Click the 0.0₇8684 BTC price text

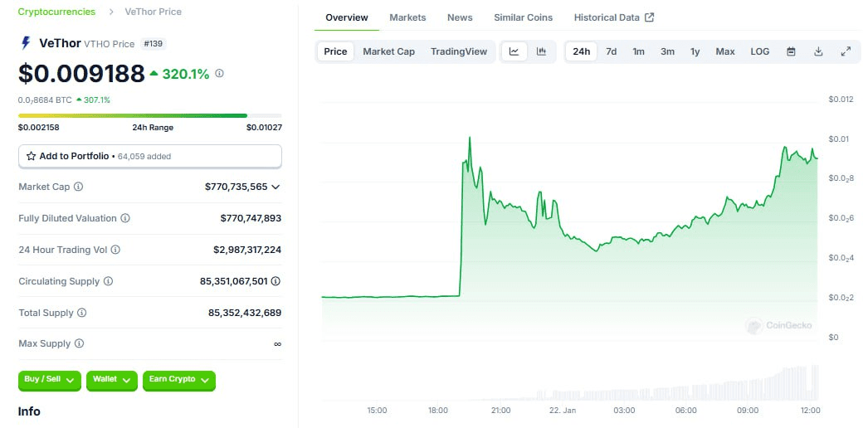click(44, 100)
